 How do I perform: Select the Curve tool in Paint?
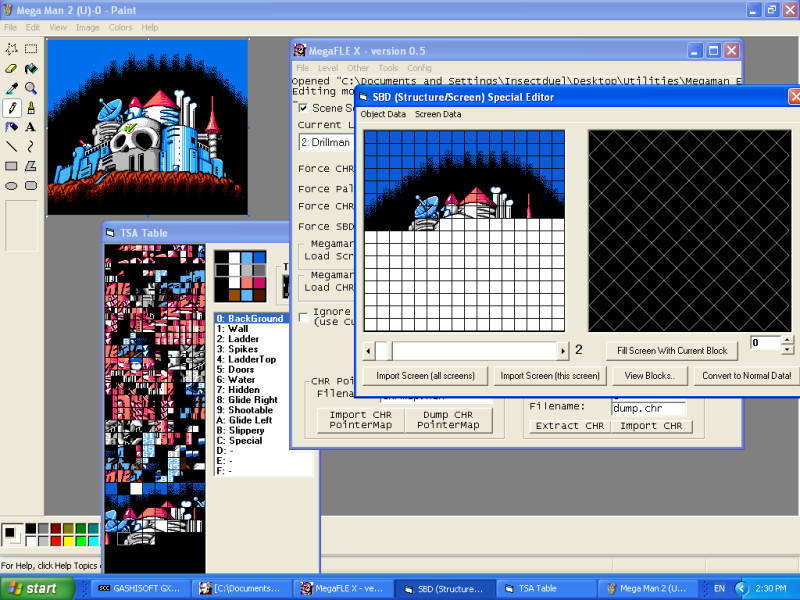(x=31, y=147)
